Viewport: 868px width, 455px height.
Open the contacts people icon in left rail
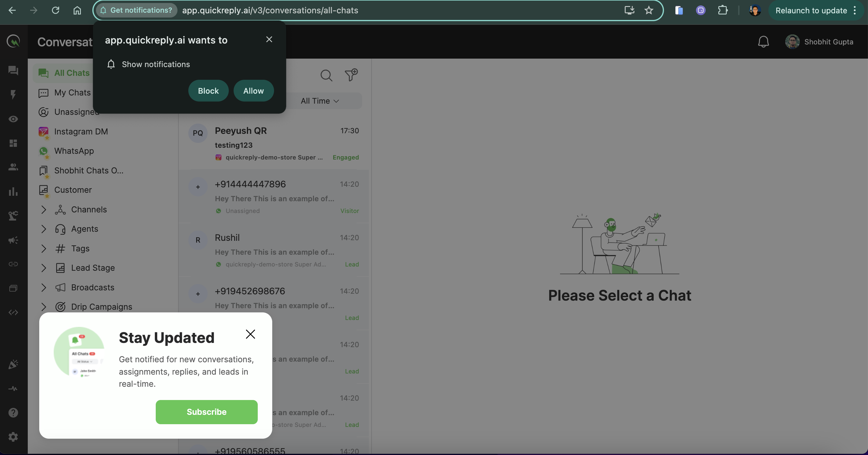coord(13,167)
